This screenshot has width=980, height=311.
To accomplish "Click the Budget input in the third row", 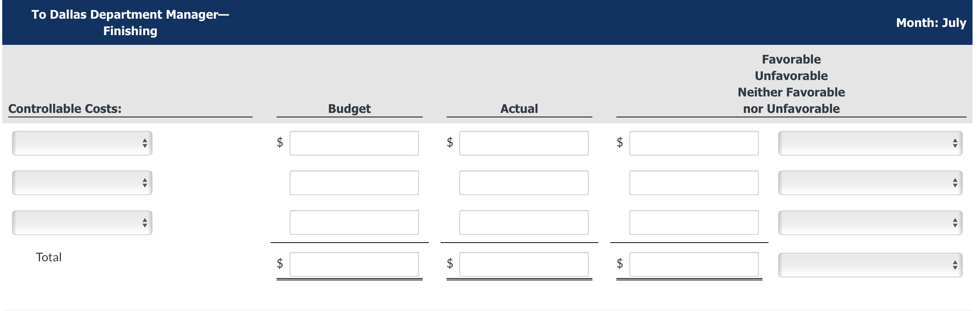I will coord(354,223).
